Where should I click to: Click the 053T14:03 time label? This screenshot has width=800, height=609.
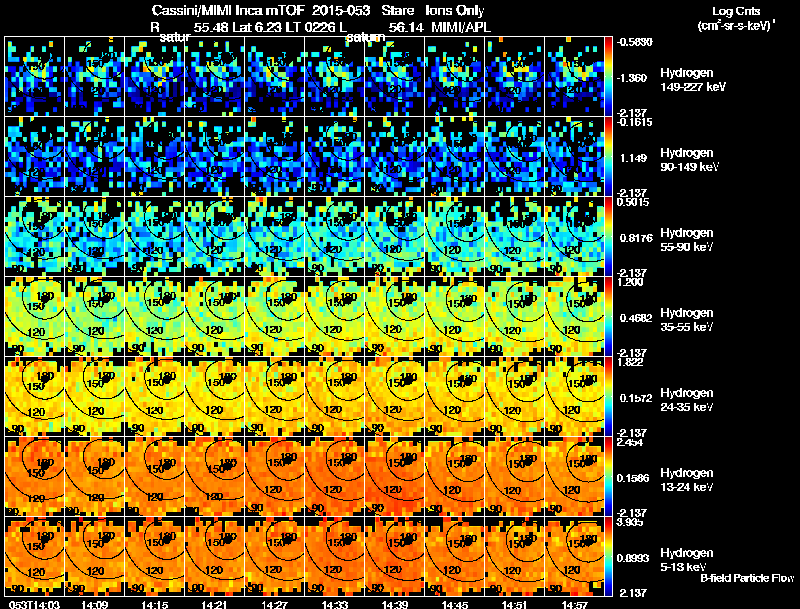pos(35,605)
